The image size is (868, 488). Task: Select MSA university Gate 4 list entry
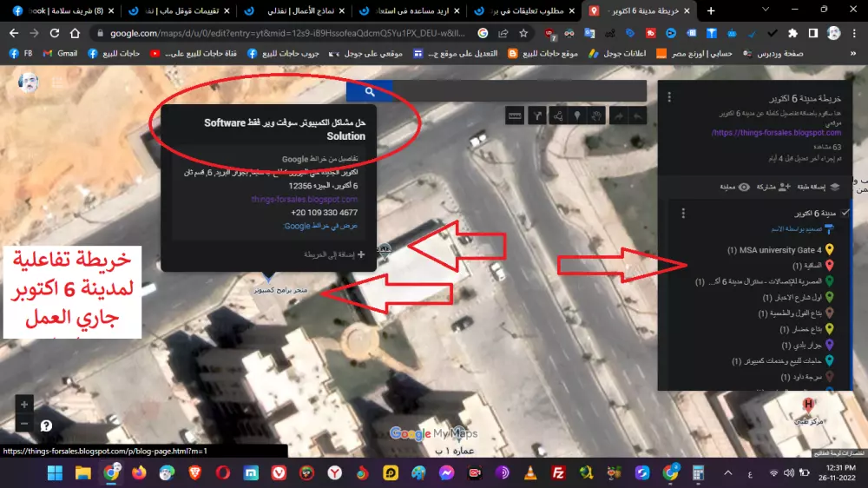point(774,250)
